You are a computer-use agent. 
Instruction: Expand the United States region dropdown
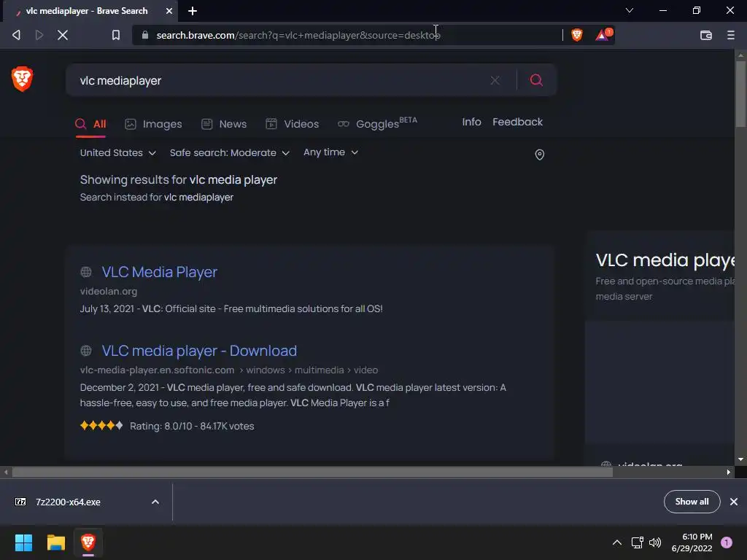click(x=117, y=152)
